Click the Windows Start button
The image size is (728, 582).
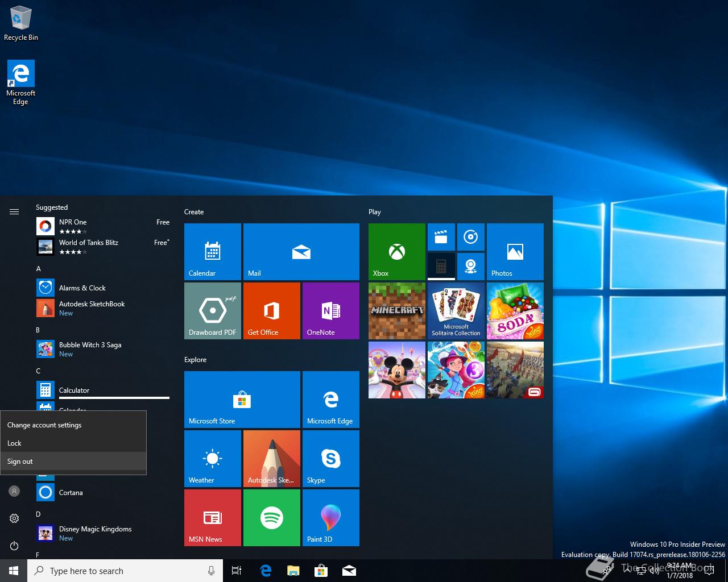click(x=14, y=571)
